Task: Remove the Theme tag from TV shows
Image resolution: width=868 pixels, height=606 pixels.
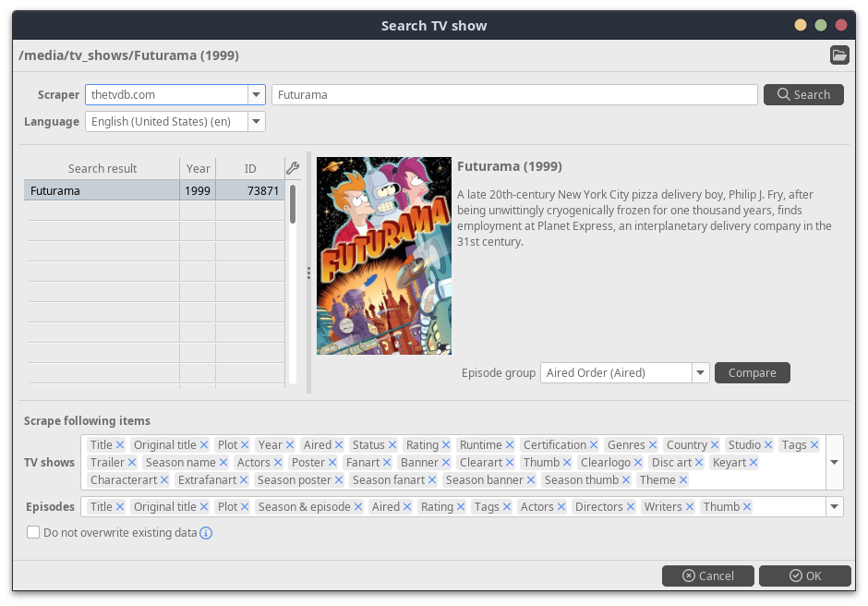Action: tap(683, 480)
